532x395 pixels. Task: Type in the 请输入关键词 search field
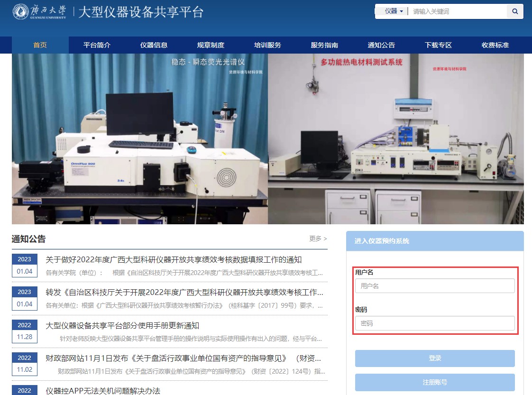456,11
